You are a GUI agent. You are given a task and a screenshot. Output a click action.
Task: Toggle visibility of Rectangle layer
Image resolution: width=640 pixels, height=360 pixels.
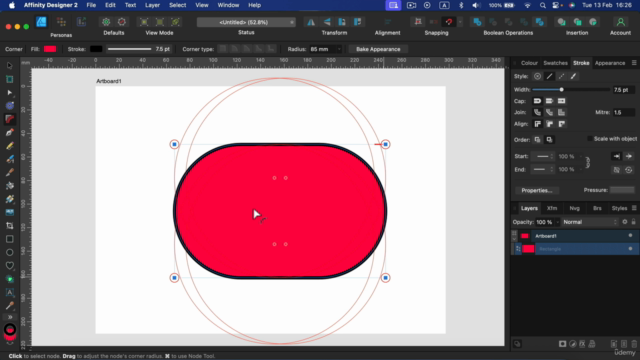pyautogui.click(x=630, y=249)
